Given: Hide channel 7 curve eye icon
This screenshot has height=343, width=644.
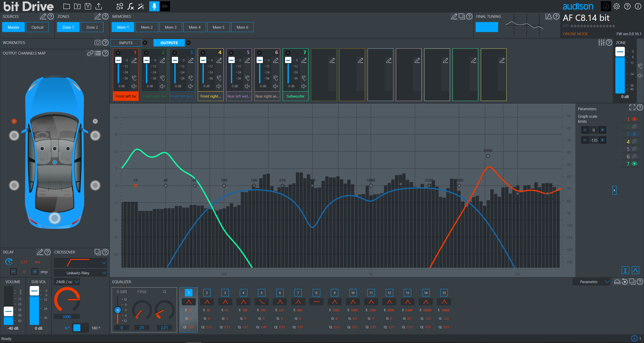Looking at the screenshot, I should coord(635,164).
